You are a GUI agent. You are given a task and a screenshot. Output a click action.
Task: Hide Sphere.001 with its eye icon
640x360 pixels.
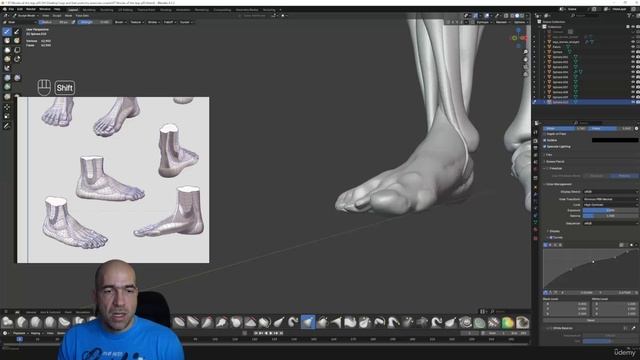pyautogui.click(x=633, y=57)
